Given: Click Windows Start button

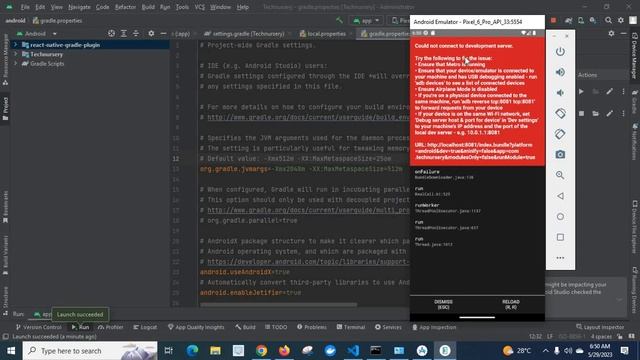Looking at the screenshot, I should coord(11,351).
